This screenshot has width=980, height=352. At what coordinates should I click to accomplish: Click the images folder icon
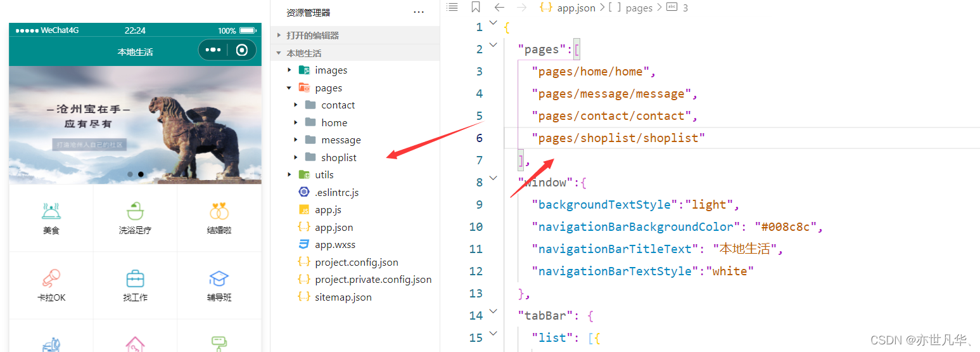[x=304, y=70]
